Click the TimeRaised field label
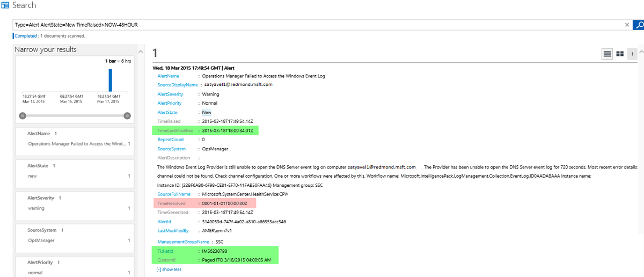This screenshot has width=644, height=277. point(169,121)
